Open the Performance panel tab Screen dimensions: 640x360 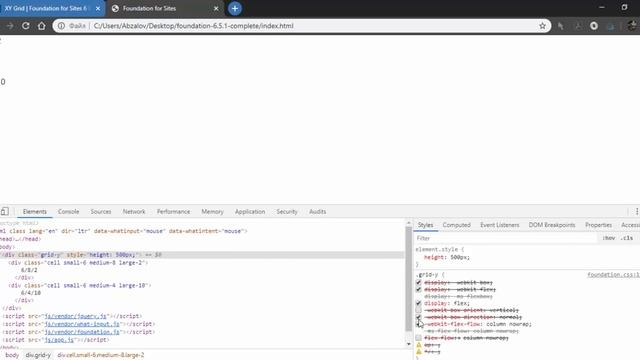click(x=173, y=211)
